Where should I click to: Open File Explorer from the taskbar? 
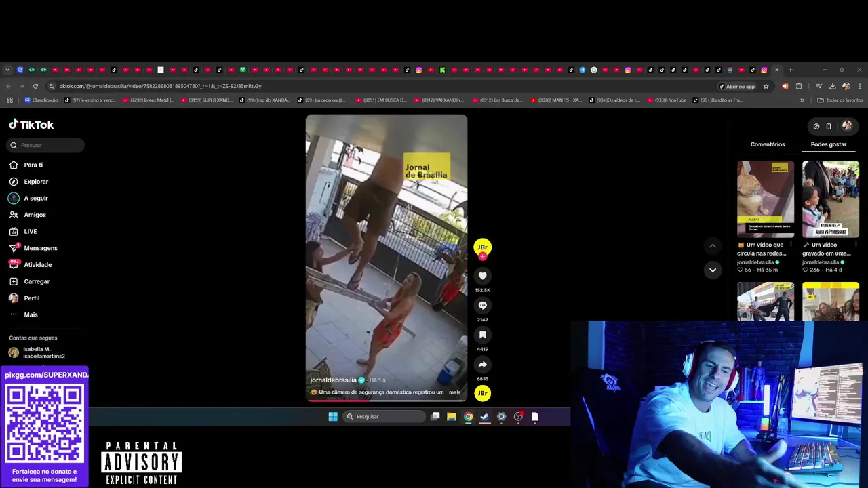pyautogui.click(x=452, y=417)
